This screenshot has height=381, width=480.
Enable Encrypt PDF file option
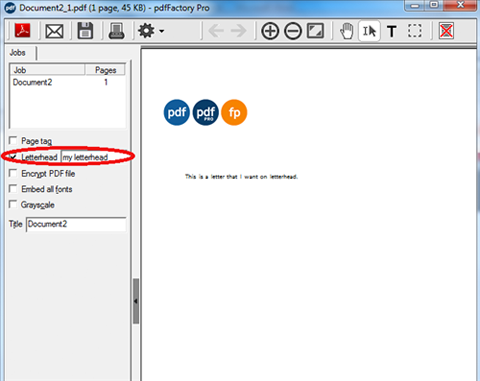13,173
